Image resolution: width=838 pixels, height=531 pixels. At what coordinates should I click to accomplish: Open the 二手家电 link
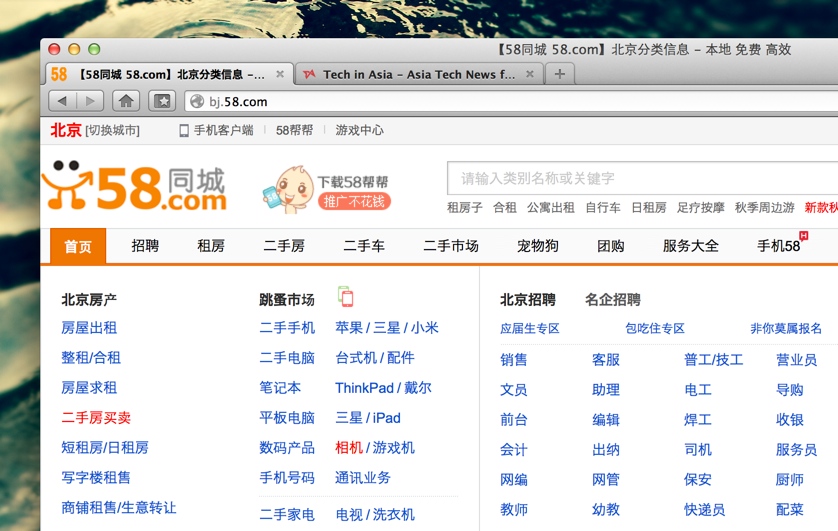coord(287,514)
